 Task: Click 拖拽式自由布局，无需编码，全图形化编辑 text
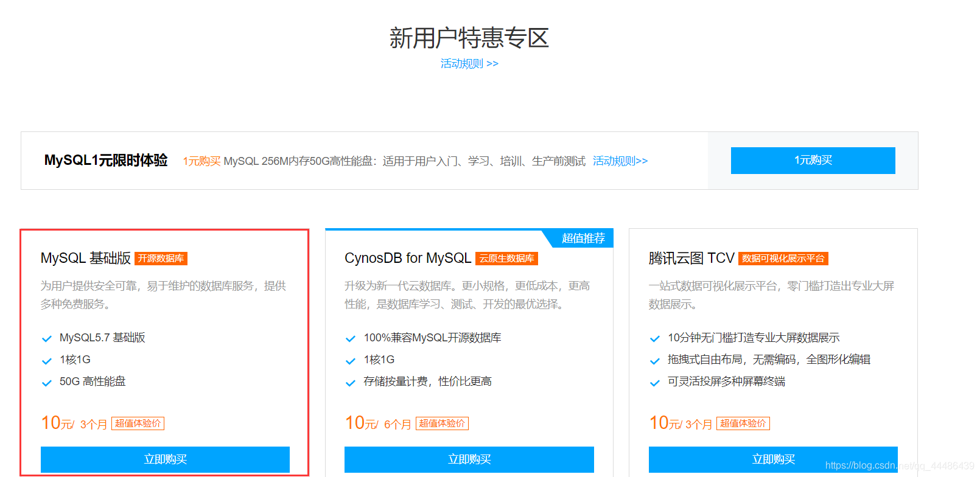point(769,360)
